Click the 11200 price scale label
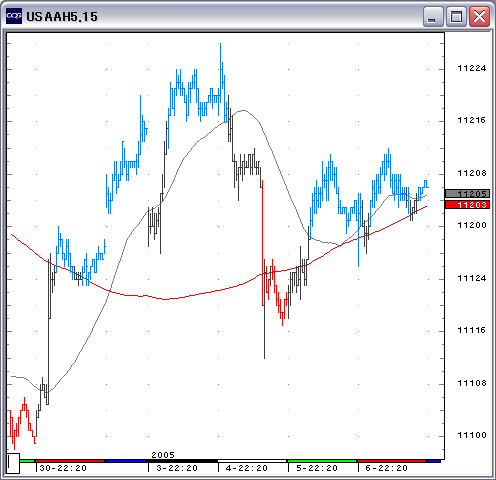 (472, 225)
